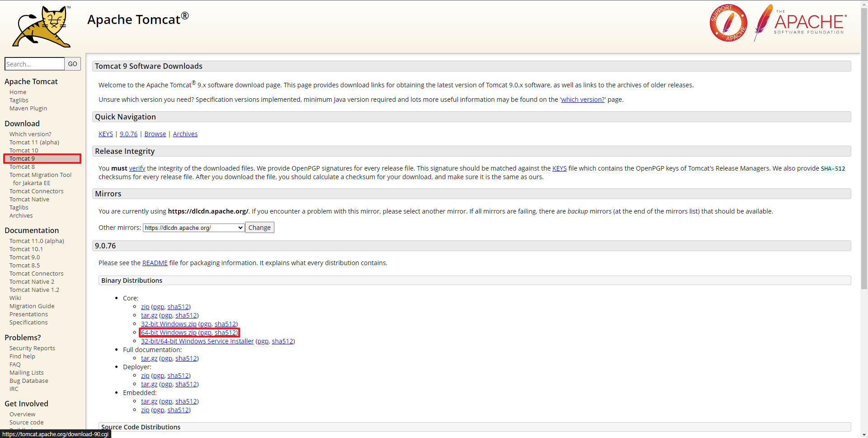Download the Embedded tar.gz file
This screenshot has width=868, height=438.
[149, 401]
